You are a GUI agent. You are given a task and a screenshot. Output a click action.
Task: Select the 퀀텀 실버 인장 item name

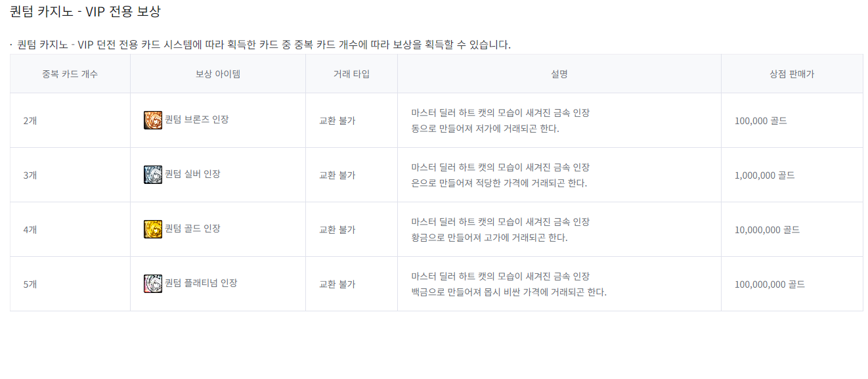pos(192,175)
